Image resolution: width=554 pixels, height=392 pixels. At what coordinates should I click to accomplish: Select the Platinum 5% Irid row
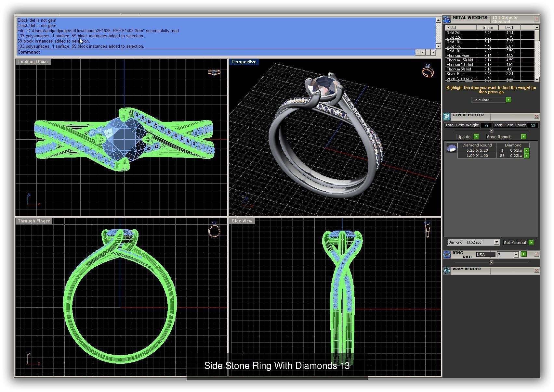pos(490,69)
